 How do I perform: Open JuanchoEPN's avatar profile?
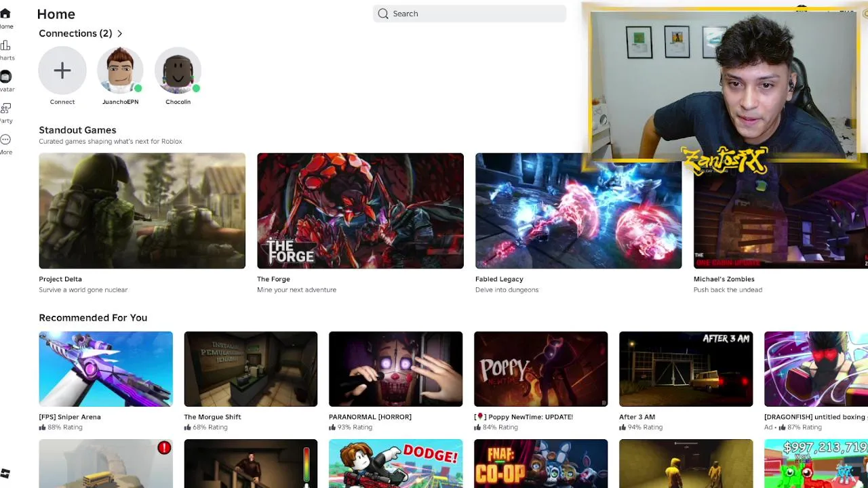coord(120,70)
